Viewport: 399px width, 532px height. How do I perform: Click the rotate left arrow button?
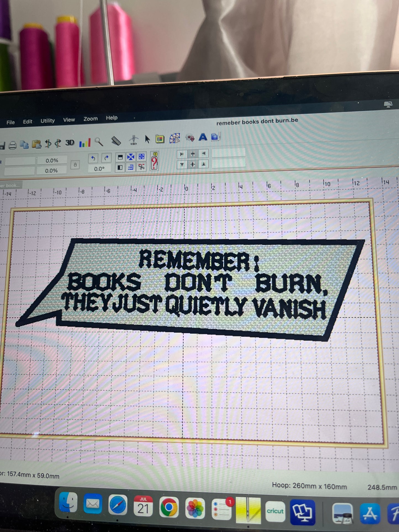(x=93, y=158)
